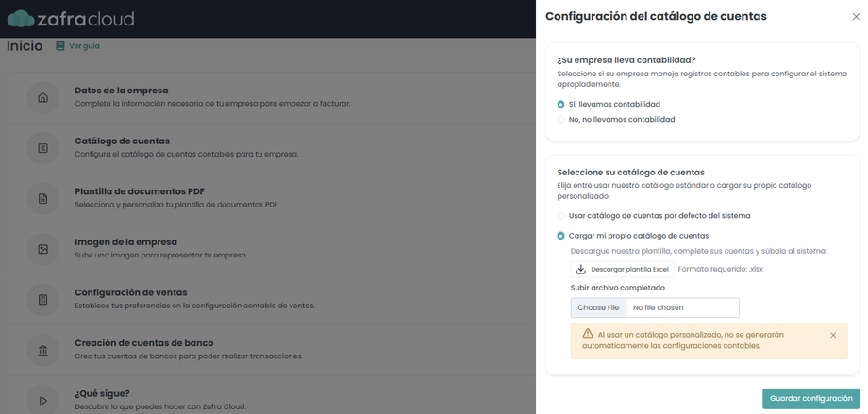
Task: Click the bank icon for account creation
Action: tap(42, 351)
